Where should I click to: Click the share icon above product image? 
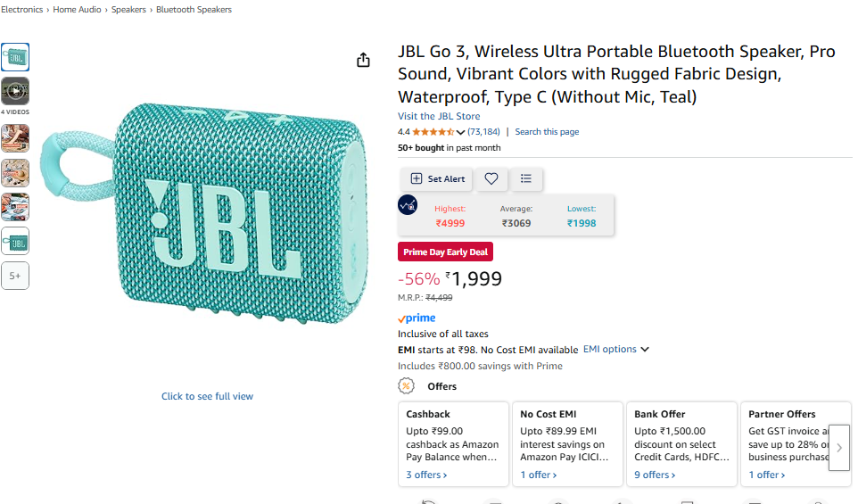pyautogui.click(x=363, y=60)
